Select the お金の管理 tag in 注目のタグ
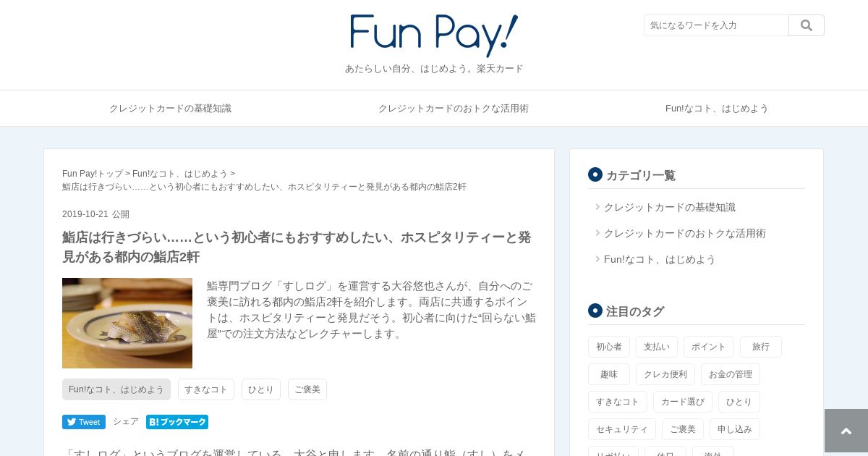 [731, 374]
